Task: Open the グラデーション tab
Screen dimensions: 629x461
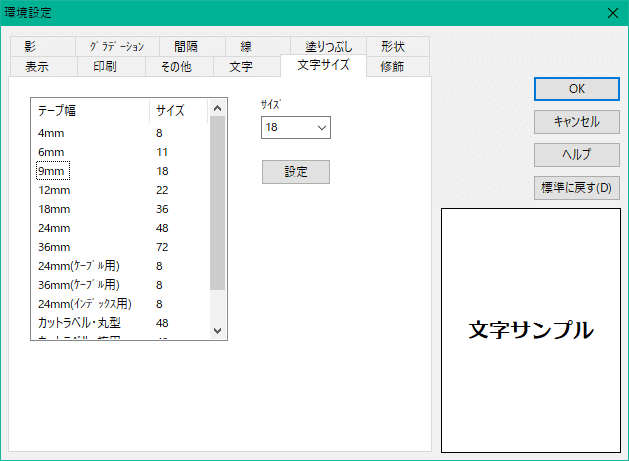Action: point(117,46)
